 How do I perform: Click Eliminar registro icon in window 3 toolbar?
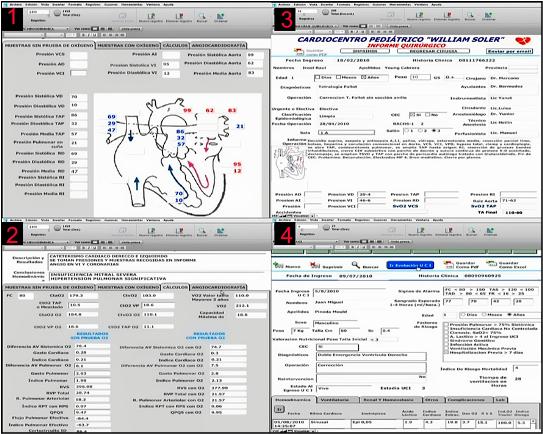click(x=448, y=15)
